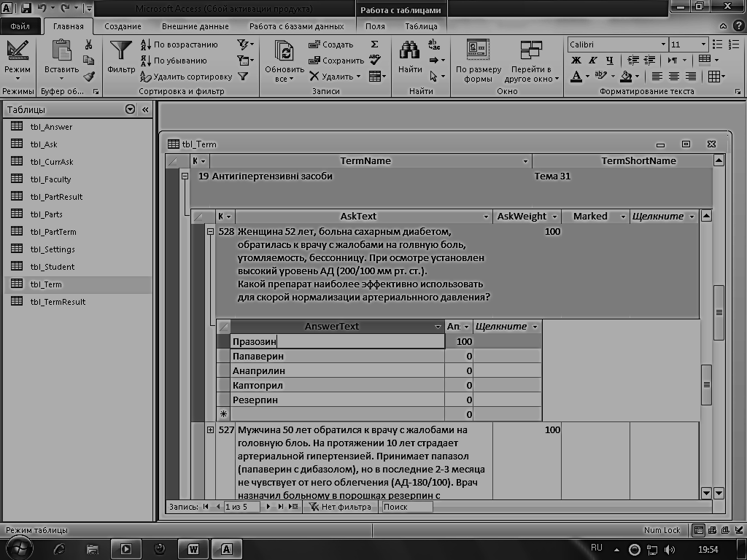Switch to the Поля tab
The height and width of the screenshot is (560, 747).
pyautogui.click(x=375, y=26)
